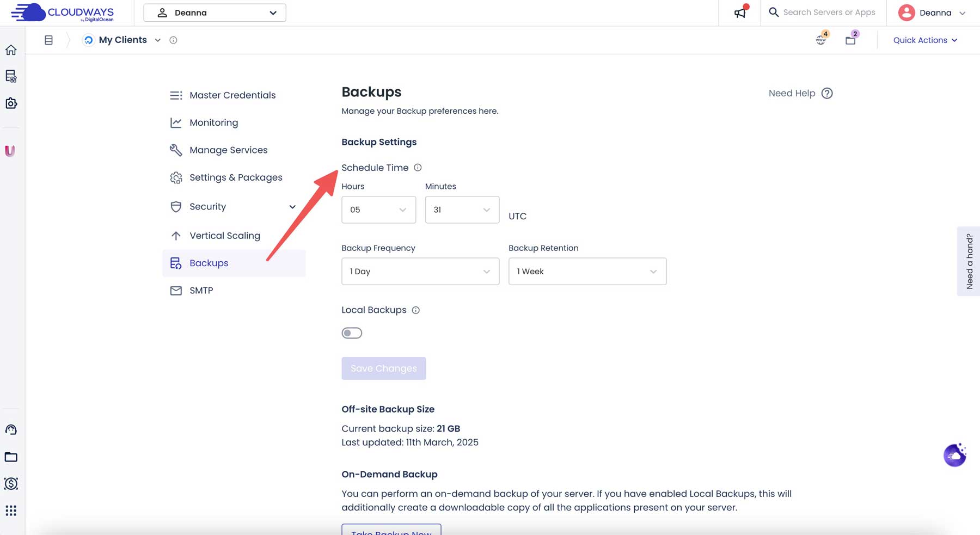The height and width of the screenshot is (535, 980).
Task: Open the SMTP settings page
Action: tap(201, 290)
